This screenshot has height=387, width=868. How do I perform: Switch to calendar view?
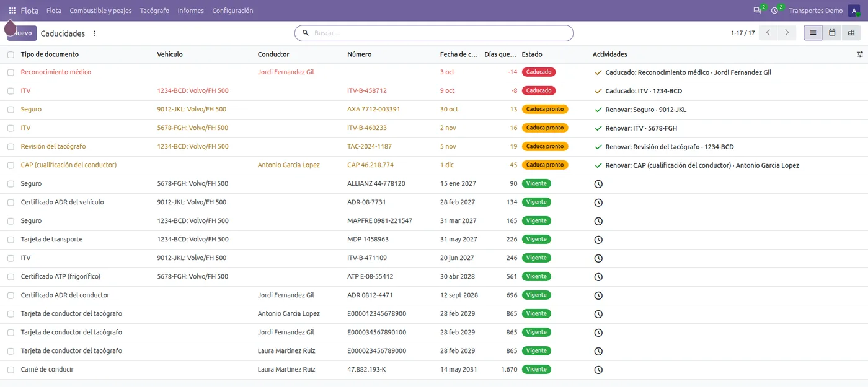click(x=832, y=33)
